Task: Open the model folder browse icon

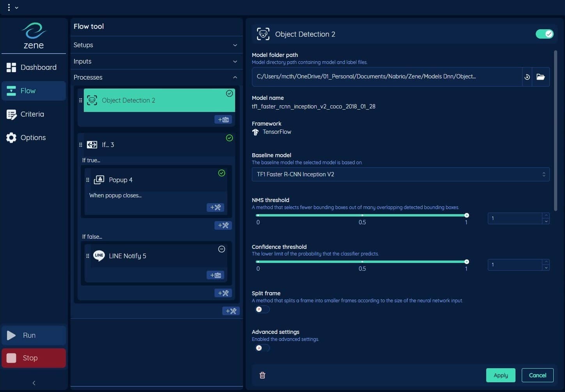Action: pyautogui.click(x=540, y=77)
